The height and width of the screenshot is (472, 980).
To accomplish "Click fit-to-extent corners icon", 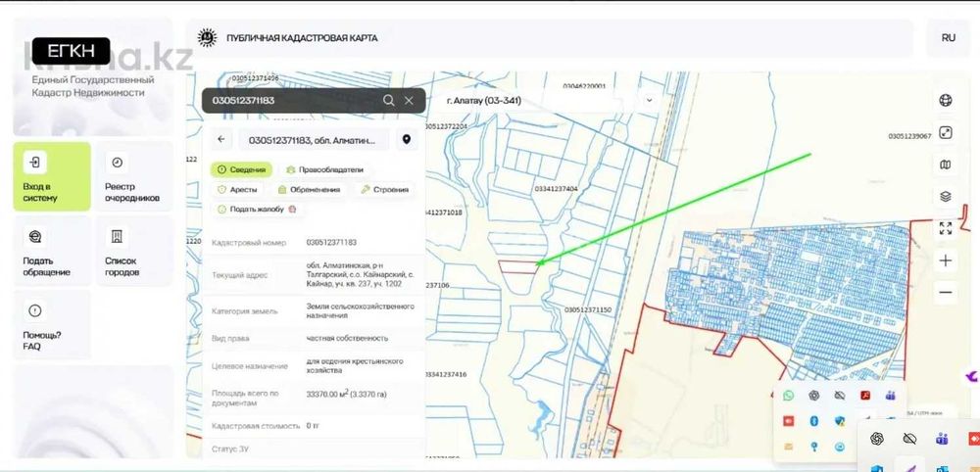I will 946,228.
